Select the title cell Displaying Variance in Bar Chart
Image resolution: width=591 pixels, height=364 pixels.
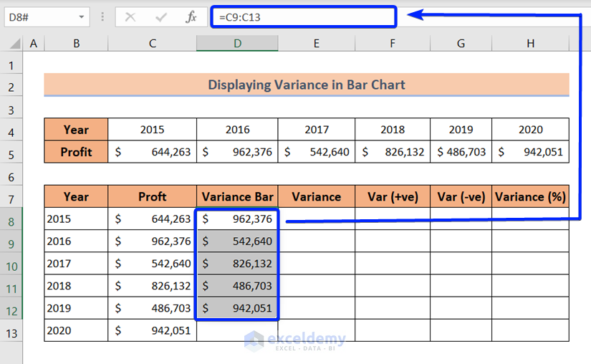click(x=306, y=85)
